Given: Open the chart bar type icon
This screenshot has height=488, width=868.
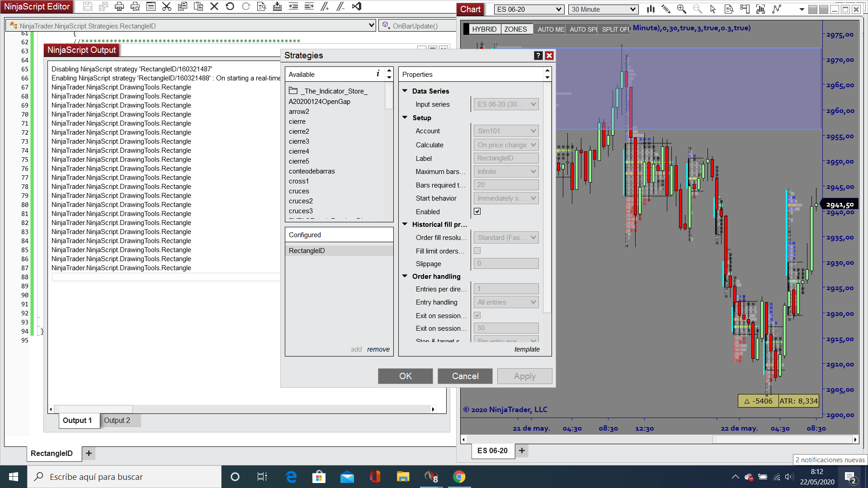Looking at the screenshot, I should pyautogui.click(x=651, y=9).
